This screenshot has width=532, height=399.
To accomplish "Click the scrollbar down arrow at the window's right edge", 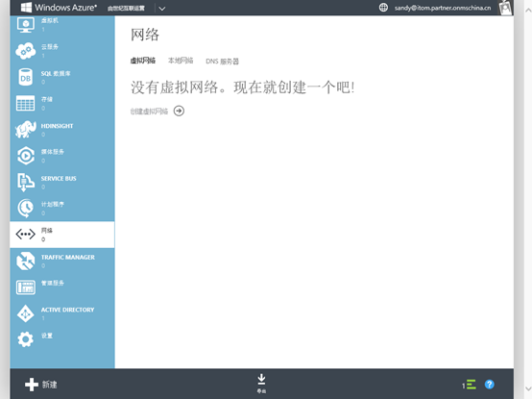I will pos(528,388).
